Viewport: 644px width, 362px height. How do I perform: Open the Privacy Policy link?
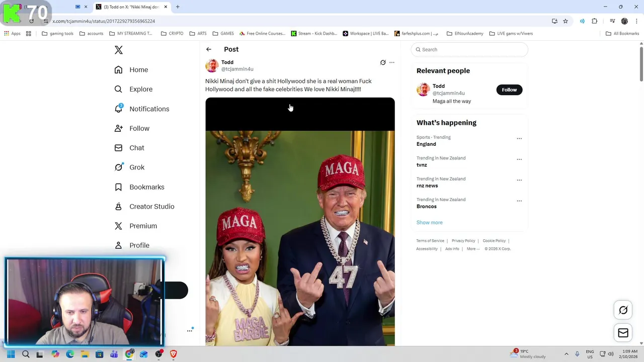tap(463, 241)
